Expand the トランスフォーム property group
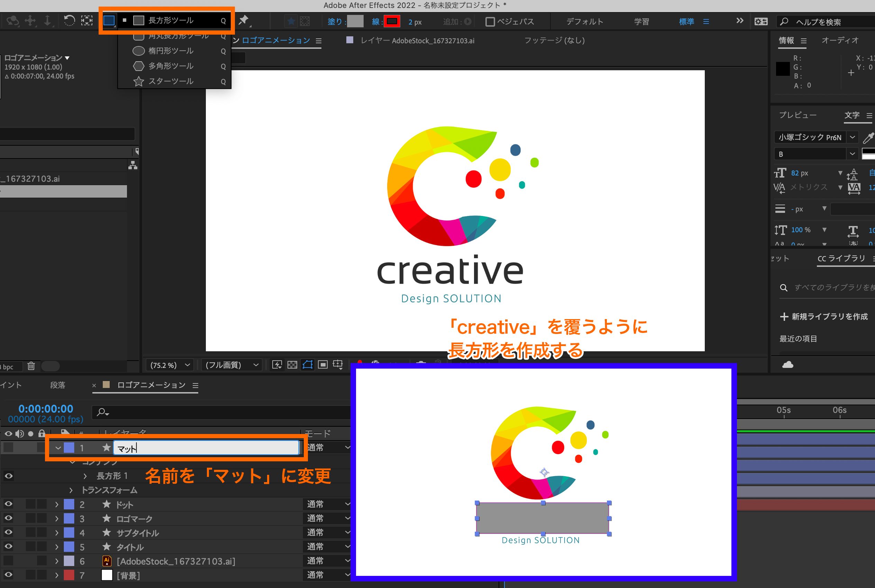 click(x=71, y=490)
